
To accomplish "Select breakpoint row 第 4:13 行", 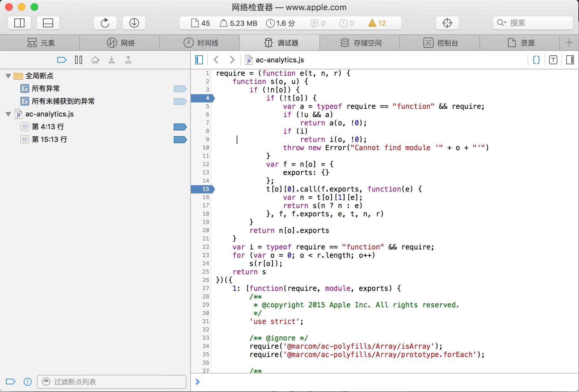I will [95, 127].
